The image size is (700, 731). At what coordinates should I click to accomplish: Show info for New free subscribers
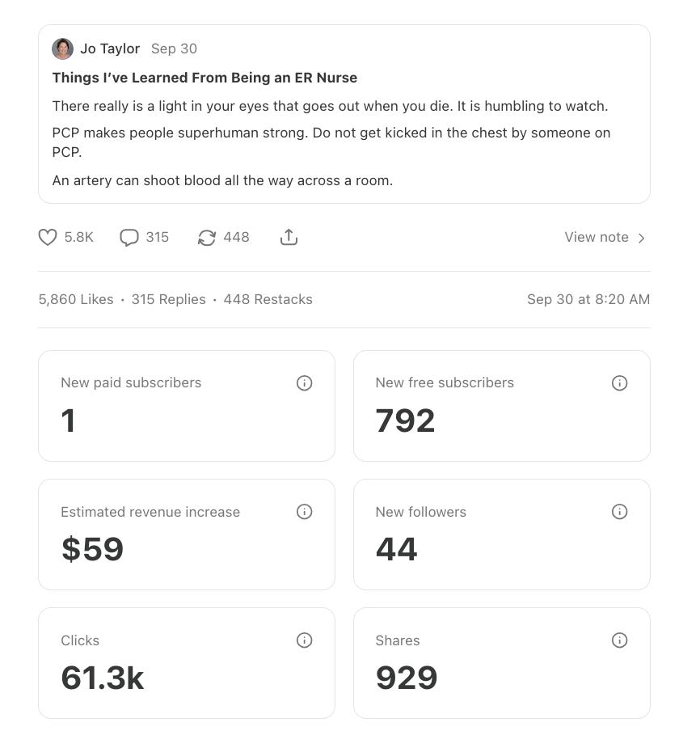tap(619, 383)
